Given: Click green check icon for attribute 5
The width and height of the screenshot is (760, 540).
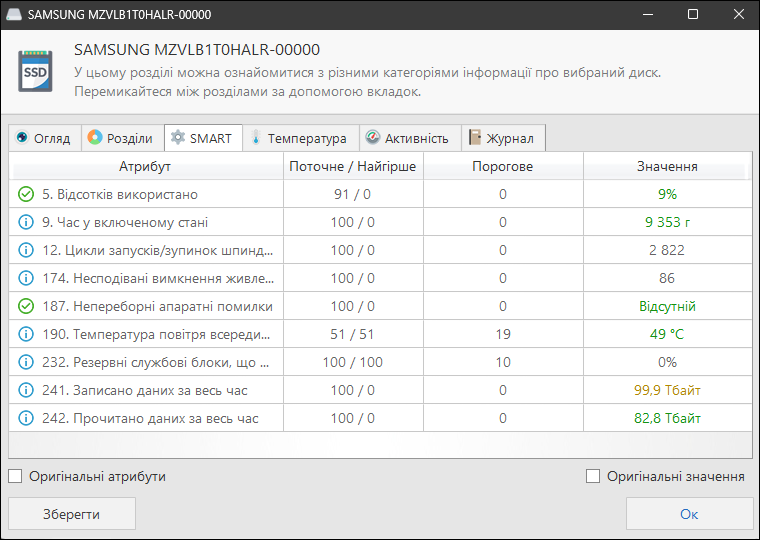Looking at the screenshot, I should [26, 194].
